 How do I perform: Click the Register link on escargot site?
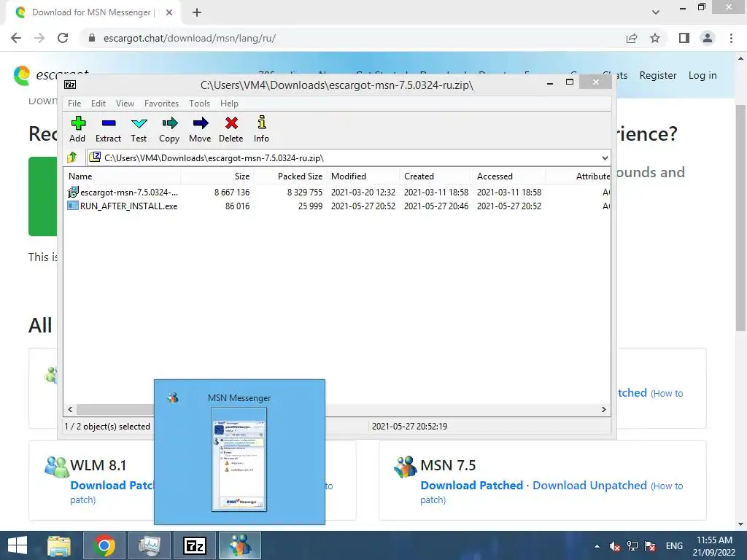point(658,75)
